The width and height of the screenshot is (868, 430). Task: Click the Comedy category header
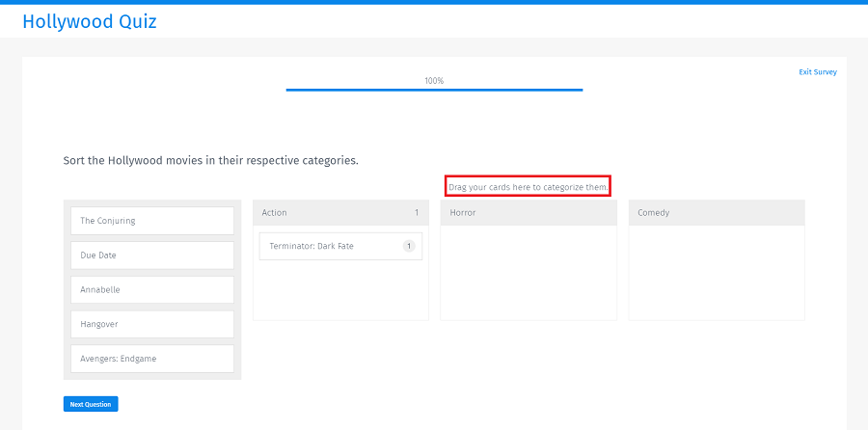(717, 212)
